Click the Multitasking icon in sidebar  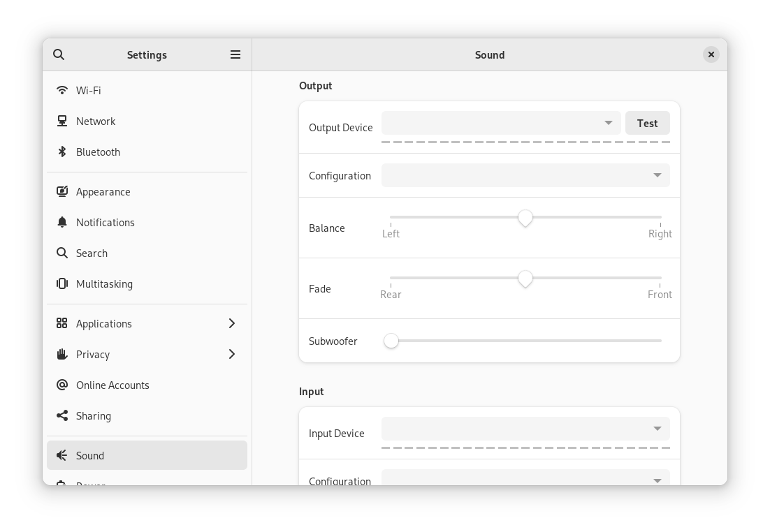pyautogui.click(x=62, y=283)
